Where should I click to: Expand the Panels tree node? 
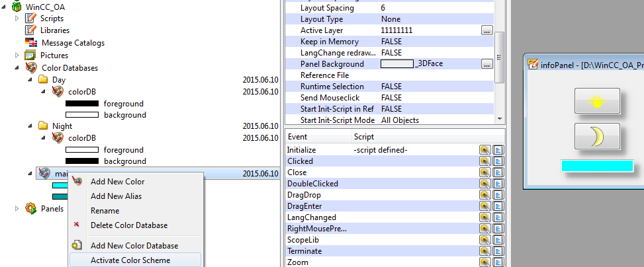point(17,208)
